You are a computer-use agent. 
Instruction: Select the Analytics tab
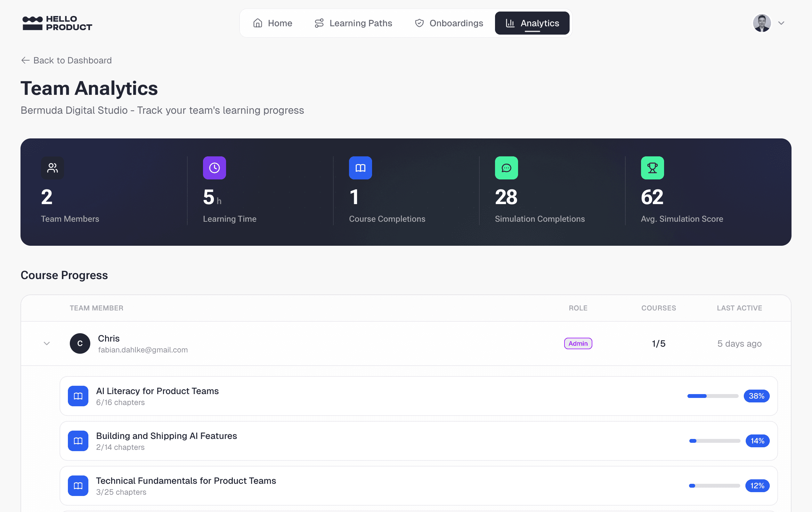click(x=532, y=23)
